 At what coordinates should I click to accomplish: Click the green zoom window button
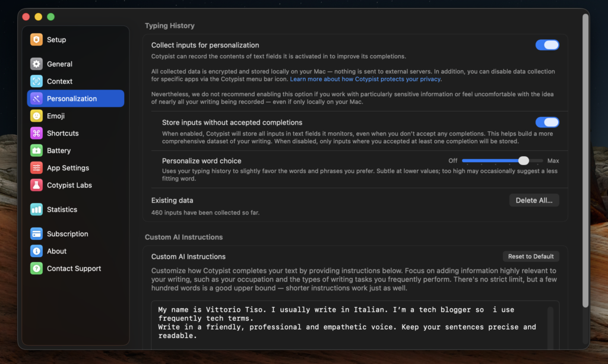[x=51, y=17]
